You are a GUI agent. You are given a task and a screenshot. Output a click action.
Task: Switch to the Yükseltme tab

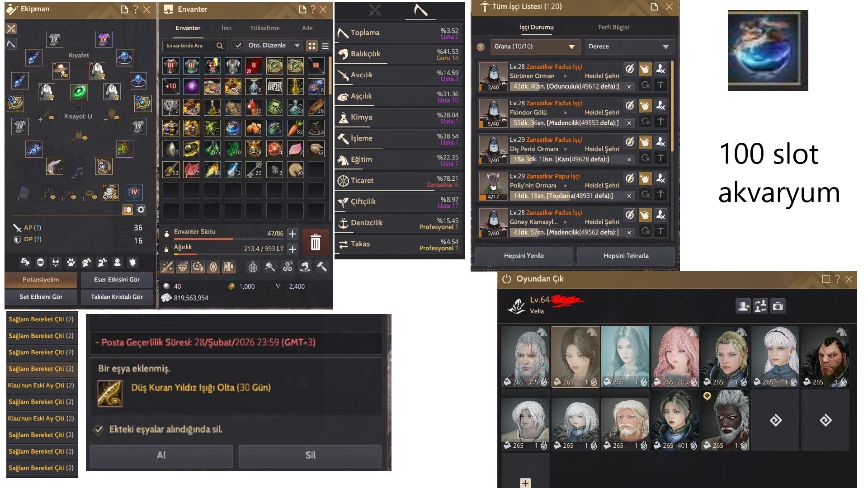point(264,28)
